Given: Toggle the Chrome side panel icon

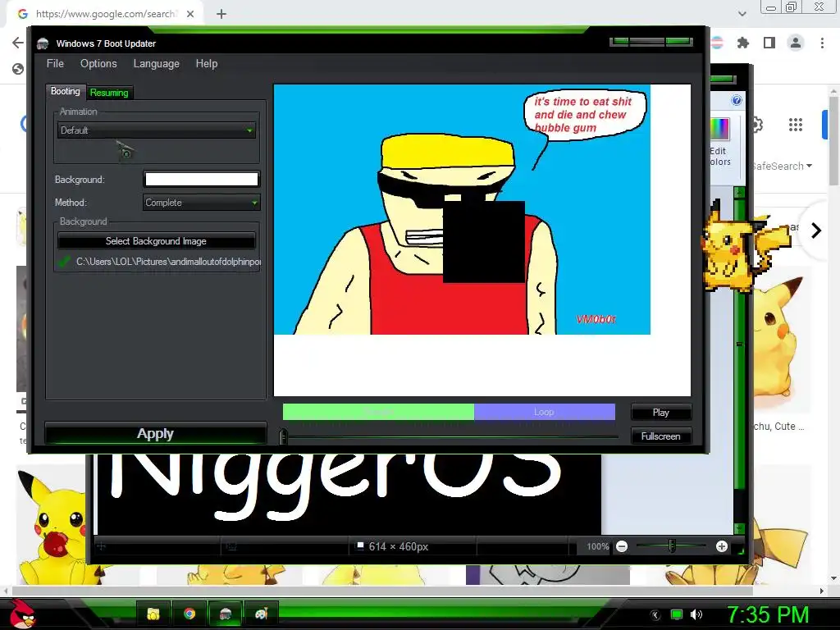Looking at the screenshot, I should [769, 43].
